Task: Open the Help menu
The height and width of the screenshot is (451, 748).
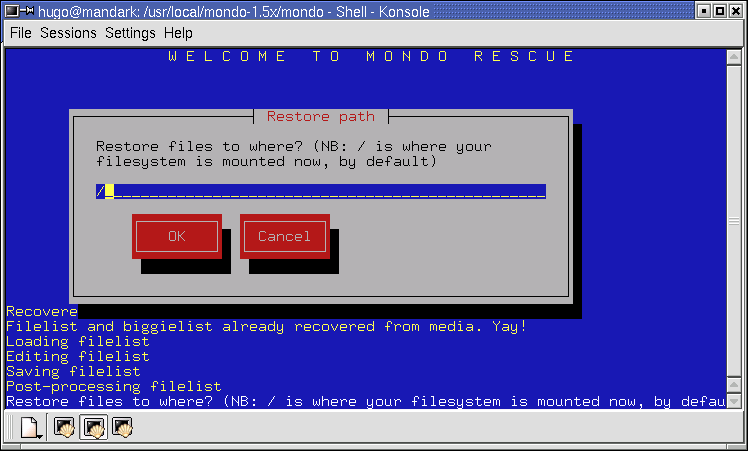Action: pos(178,33)
